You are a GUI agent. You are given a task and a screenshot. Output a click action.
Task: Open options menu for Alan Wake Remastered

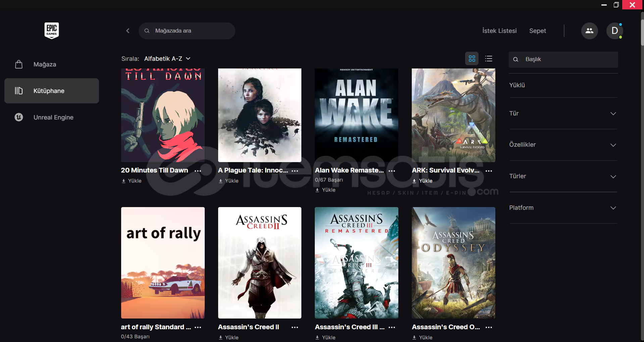tap(392, 171)
